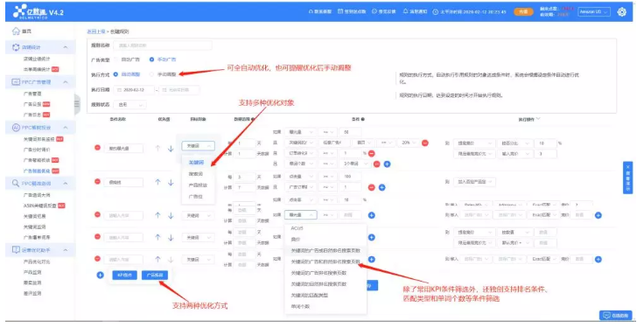Collapse the PPC广告管理 sidebar section

66,82
